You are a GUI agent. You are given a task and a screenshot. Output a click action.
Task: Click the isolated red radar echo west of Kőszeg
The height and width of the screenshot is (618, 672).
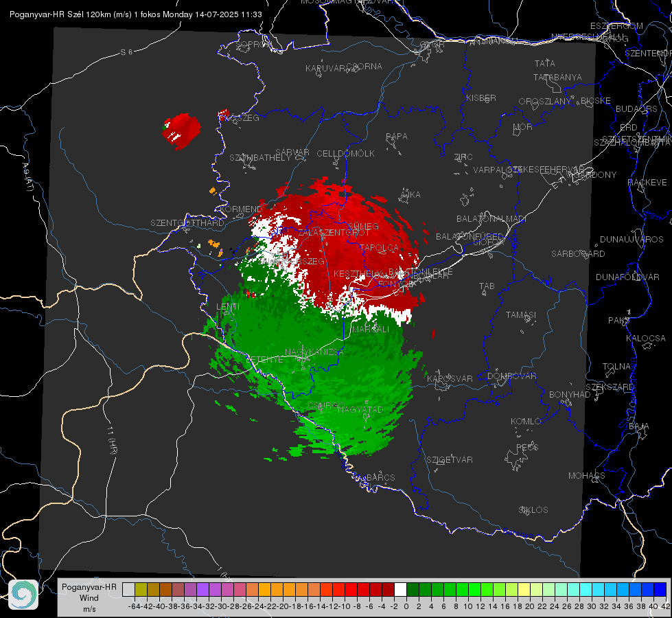pos(181,130)
